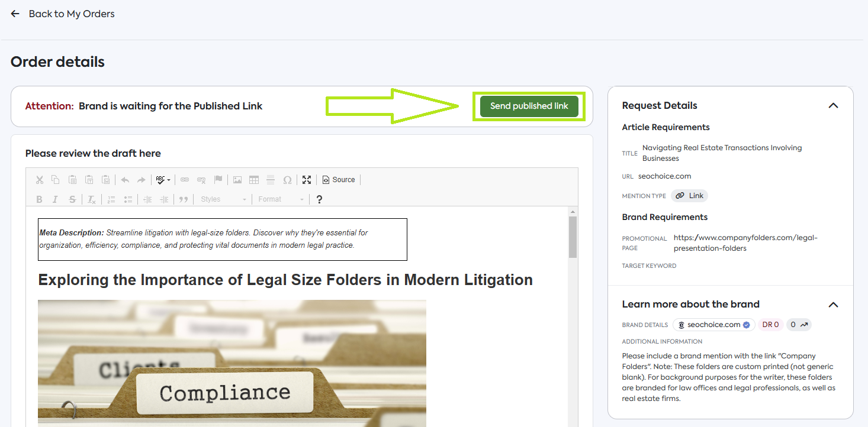868x427 pixels.
Task: Click the Copy icon in the editor toolbar
Action: coord(56,180)
